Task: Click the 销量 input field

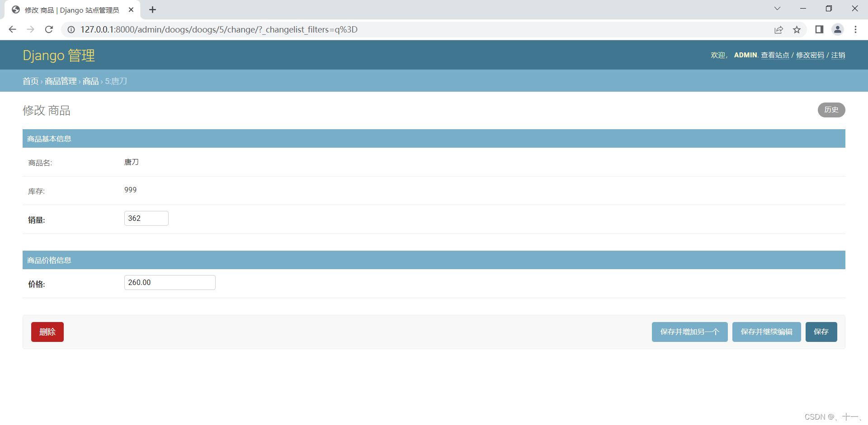Action: 146,218
